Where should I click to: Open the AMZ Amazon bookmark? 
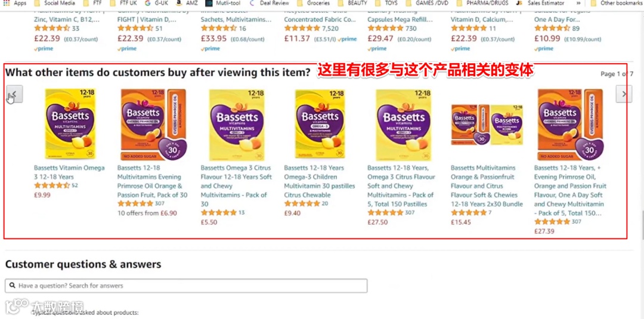187,3
